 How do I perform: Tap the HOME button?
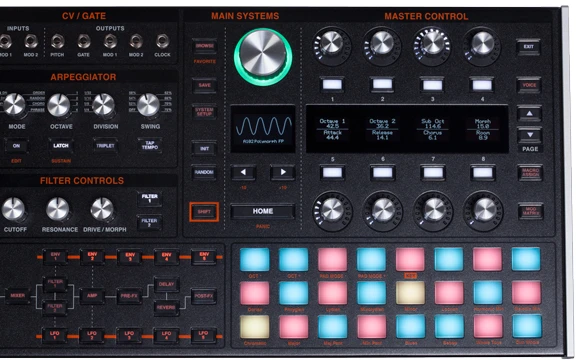263,211
